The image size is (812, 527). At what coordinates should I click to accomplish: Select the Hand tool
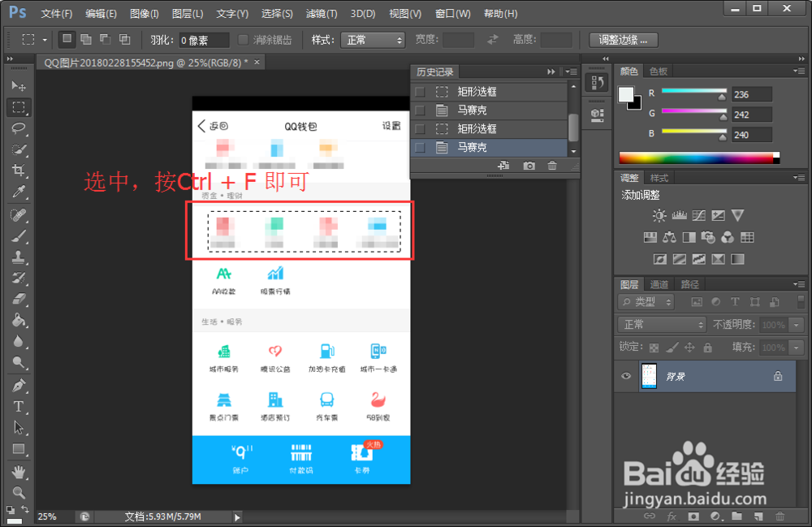[x=19, y=472]
